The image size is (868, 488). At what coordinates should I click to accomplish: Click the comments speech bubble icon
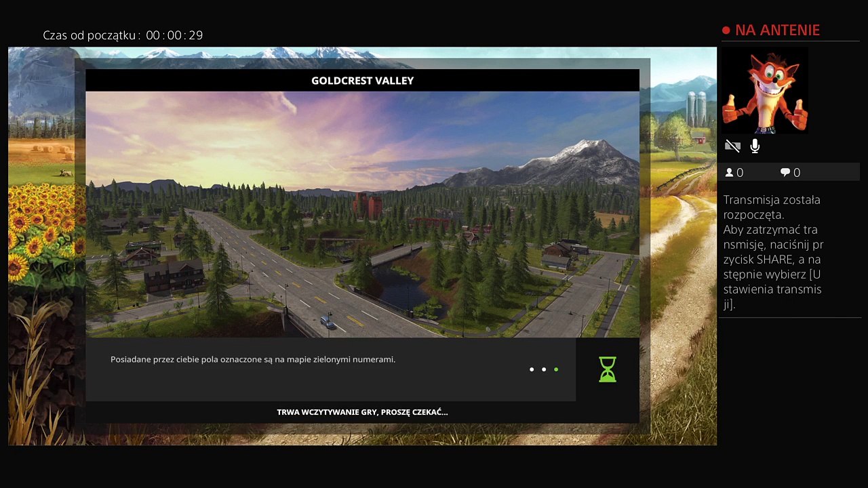click(785, 172)
